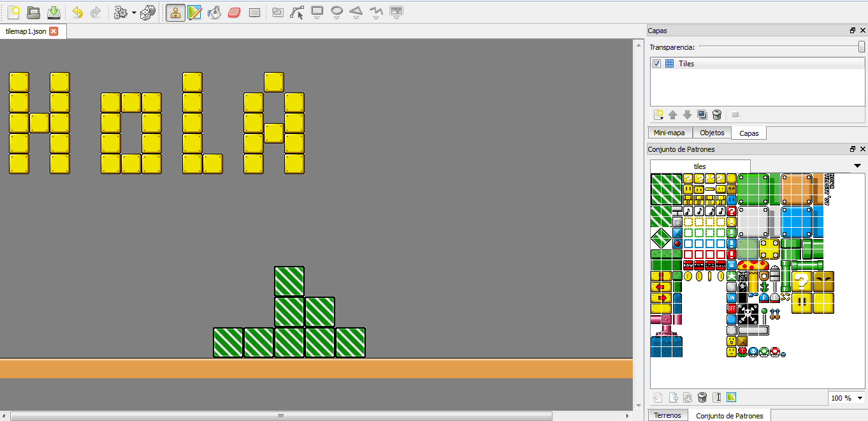
Task: Close the tilemap1.json tab
Action: [x=54, y=31]
